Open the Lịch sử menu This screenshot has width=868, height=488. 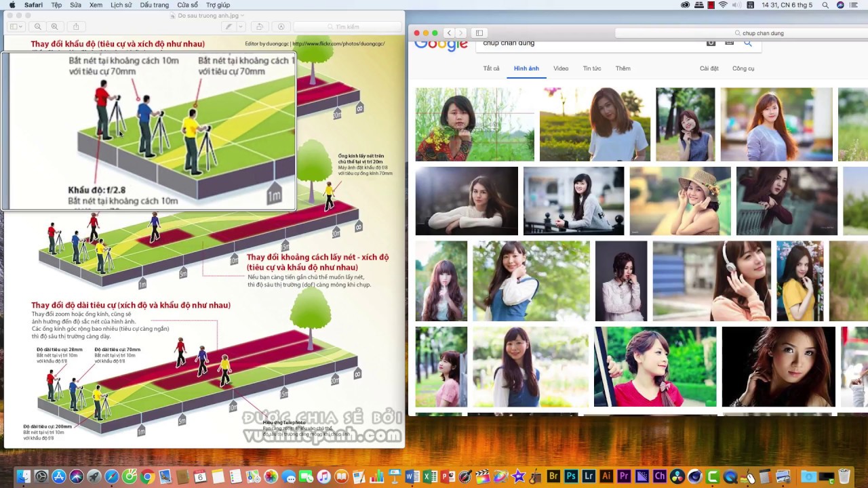(121, 5)
